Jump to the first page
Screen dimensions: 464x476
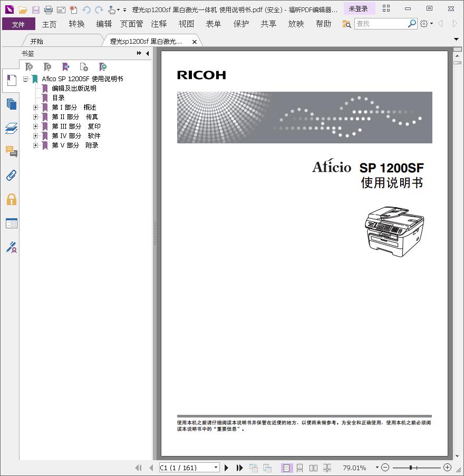click(138, 468)
